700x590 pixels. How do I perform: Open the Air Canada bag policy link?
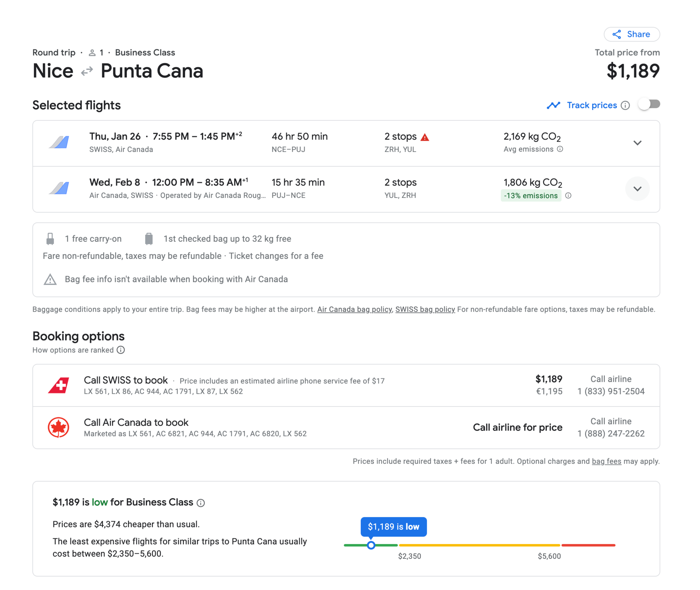click(x=354, y=309)
